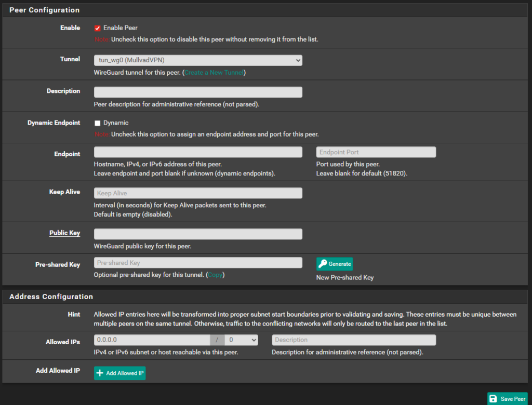Expand the Allowed IPs subnet mask dropdown

pyautogui.click(x=241, y=340)
